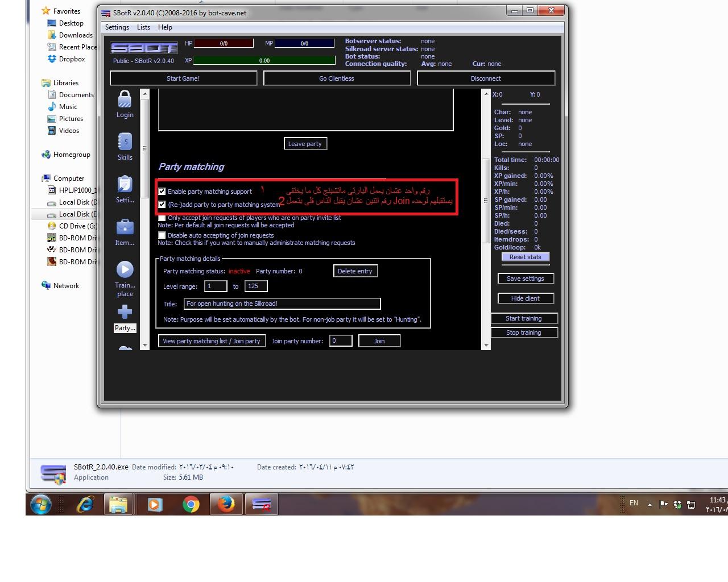Toggle Enable party matching support checkbox
The height and width of the screenshot is (582, 728).
[x=162, y=192]
